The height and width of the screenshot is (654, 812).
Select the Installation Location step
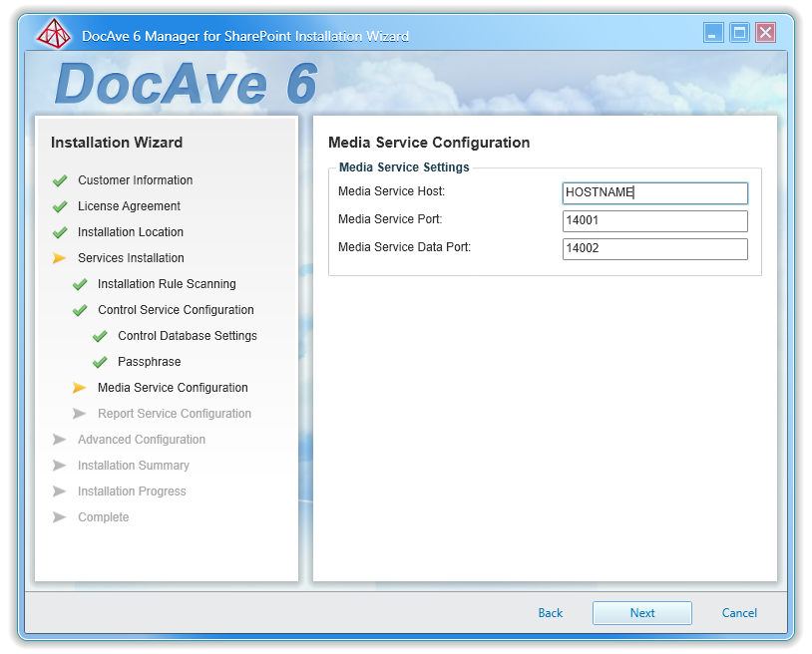click(x=131, y=232)
